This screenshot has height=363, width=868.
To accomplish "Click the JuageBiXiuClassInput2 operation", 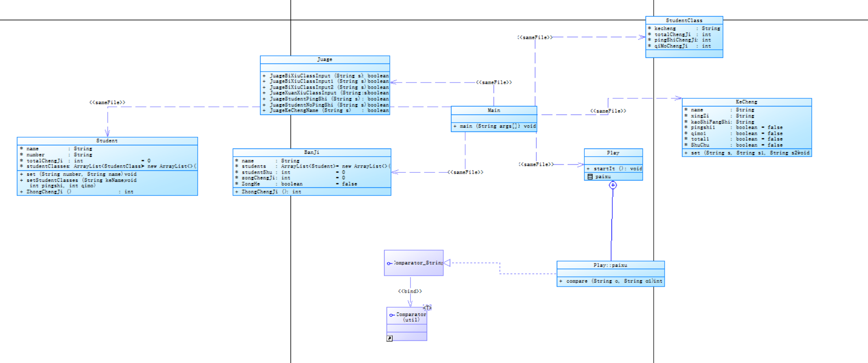I will (325, 87).
